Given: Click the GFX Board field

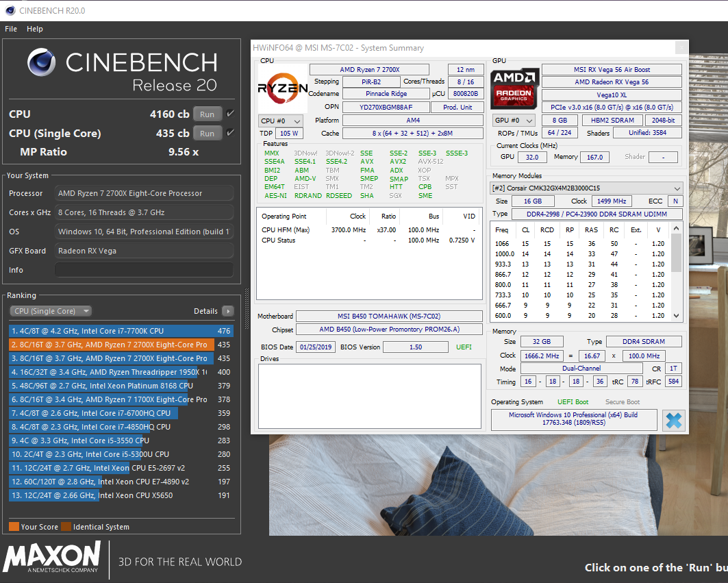Looking at the screenshot, I should (x=144, y=251).
